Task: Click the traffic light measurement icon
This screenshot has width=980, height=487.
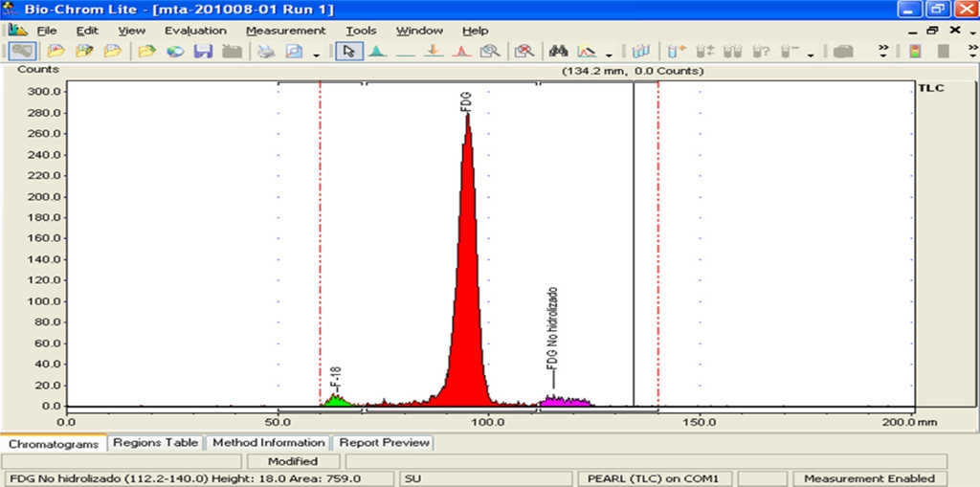Action: pos(915,52)
